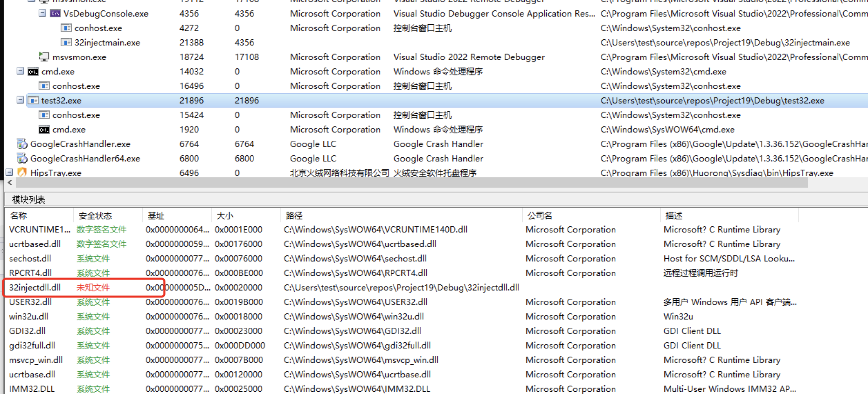Click the msvsmon.exe monitor icon
Screen dimensions: 868x394
pyautogui.click(x=44, y=57)
